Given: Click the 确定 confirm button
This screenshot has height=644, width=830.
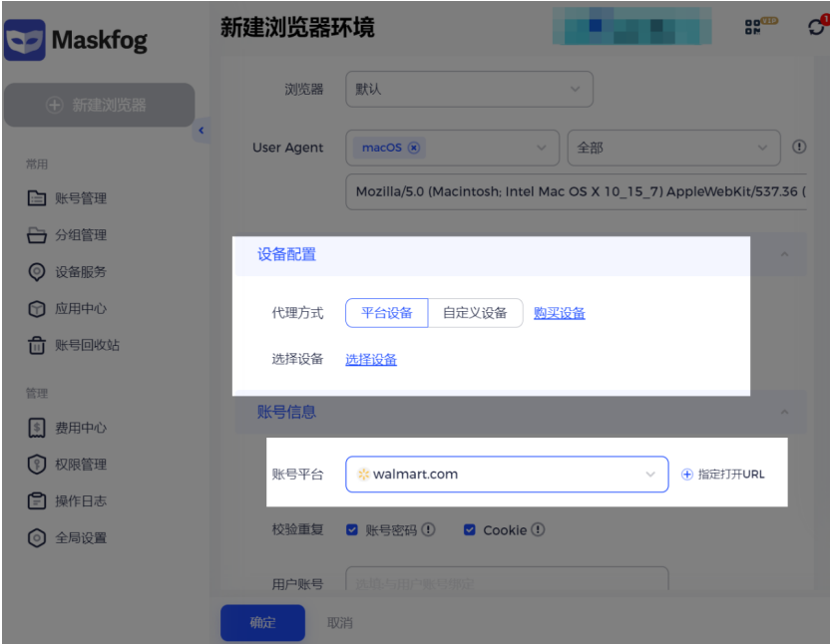Looking at the screenshot, I should point(262,623).
